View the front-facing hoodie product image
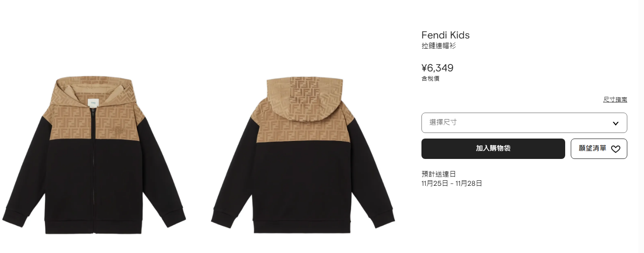The width and height of the screenshot is (644, 253). click(x=94, y=155)
